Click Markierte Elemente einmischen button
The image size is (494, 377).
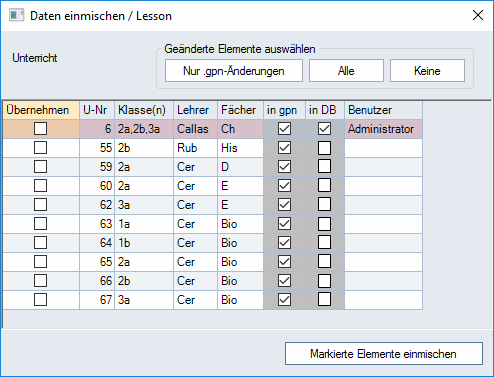pos(384,353)
